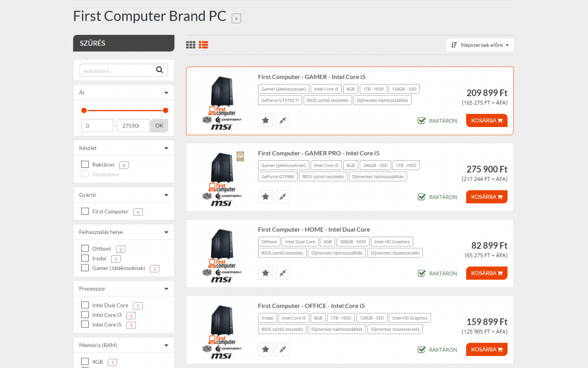Screen dimensions: 588x368
Task: Click the GeForce GTX960 tag
Action: [278, 177]
